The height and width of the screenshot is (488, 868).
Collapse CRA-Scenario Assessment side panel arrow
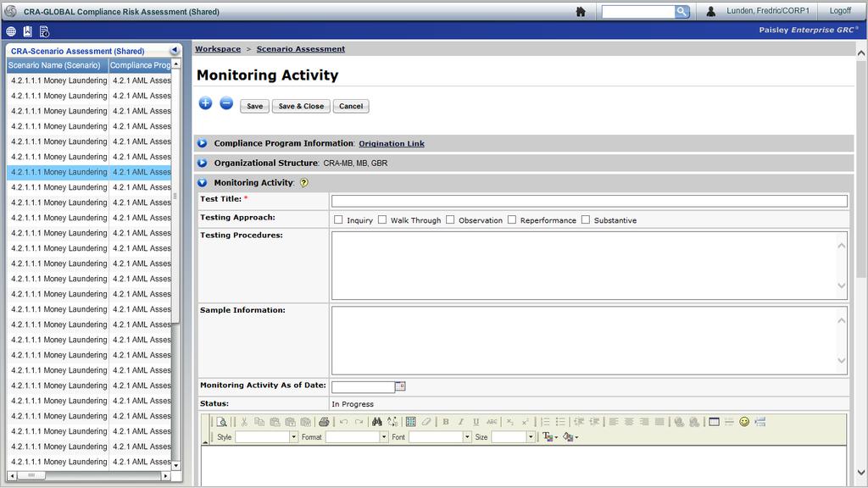(175, 50)
